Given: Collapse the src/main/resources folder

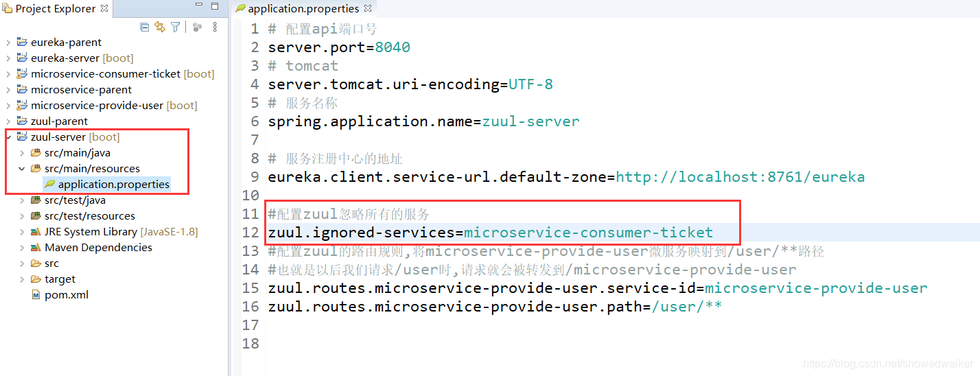Looking at the screenshot, I should [x=22, y=168].
